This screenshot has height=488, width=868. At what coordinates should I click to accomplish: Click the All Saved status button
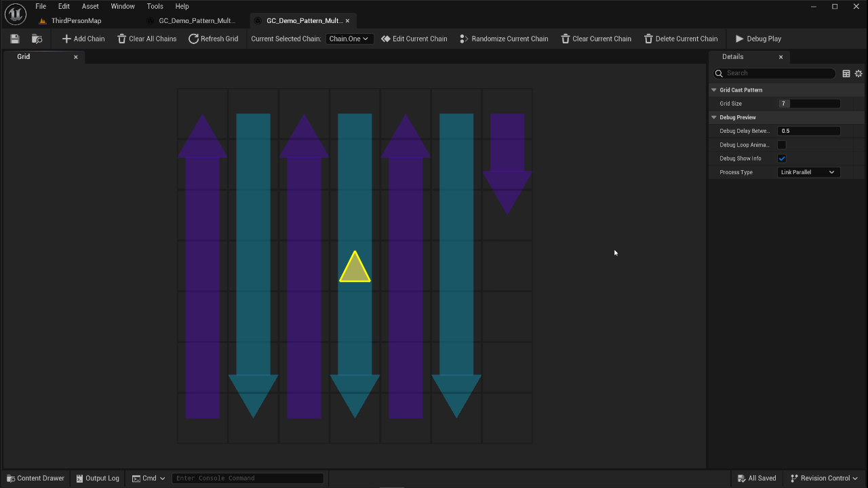(756, 479)
